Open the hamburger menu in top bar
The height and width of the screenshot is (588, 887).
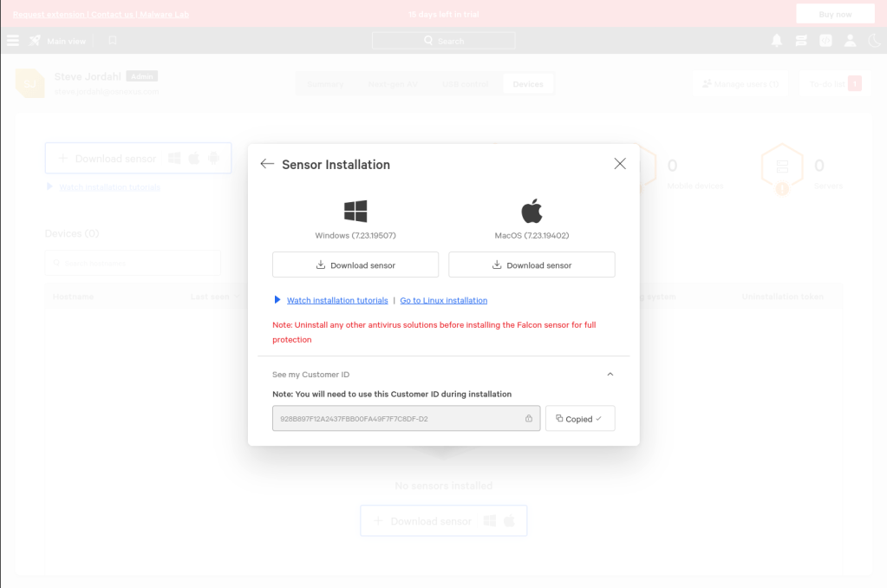[x=12, y=41]
